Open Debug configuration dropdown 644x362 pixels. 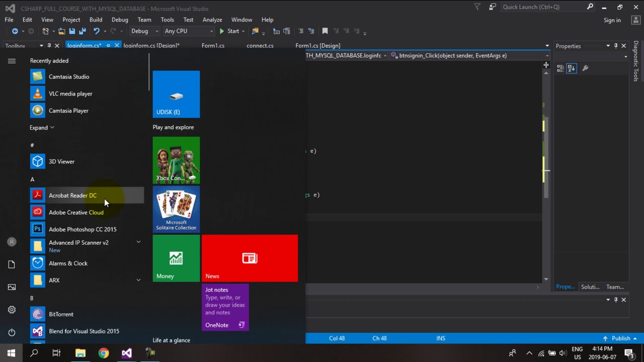coord(145,31)
